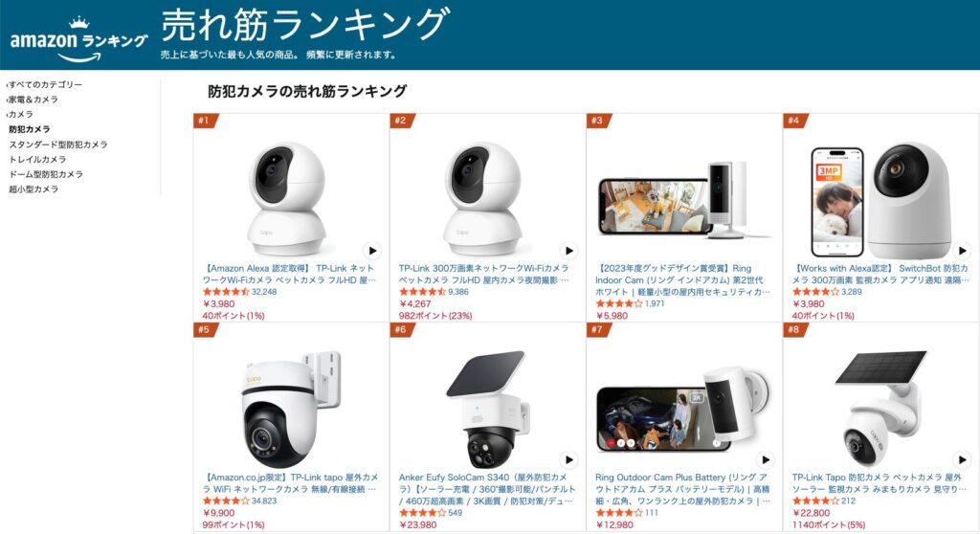The height and width of the screenshot is (534, 980).
Task: Open Ring Indoor Cam product title link
Action: pos(682,280)
